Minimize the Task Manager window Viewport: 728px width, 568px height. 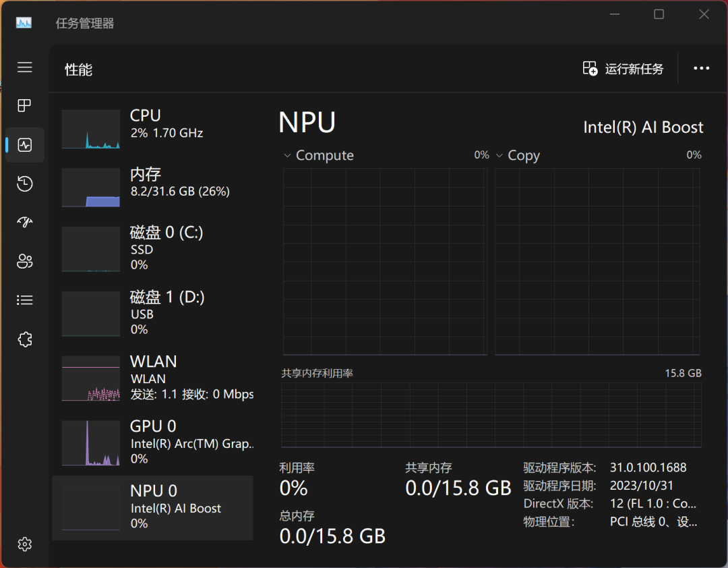coord(615,14)
